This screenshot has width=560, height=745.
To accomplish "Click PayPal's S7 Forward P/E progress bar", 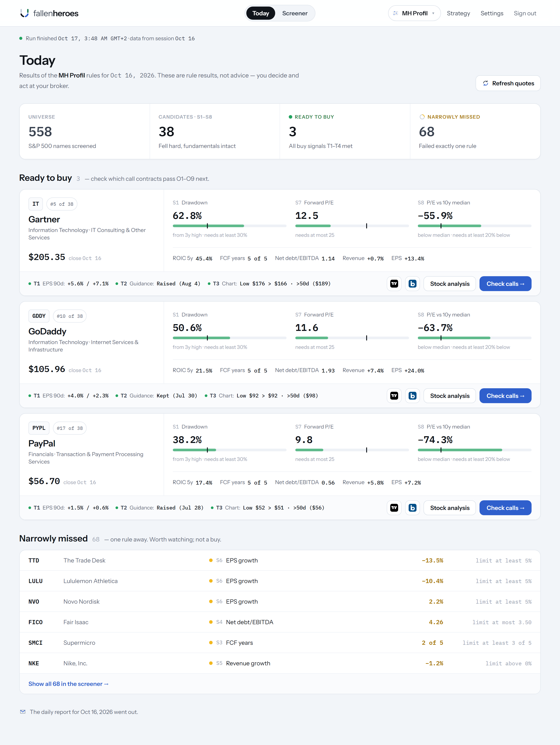I will pyautogui.click(x=352, y=450).
